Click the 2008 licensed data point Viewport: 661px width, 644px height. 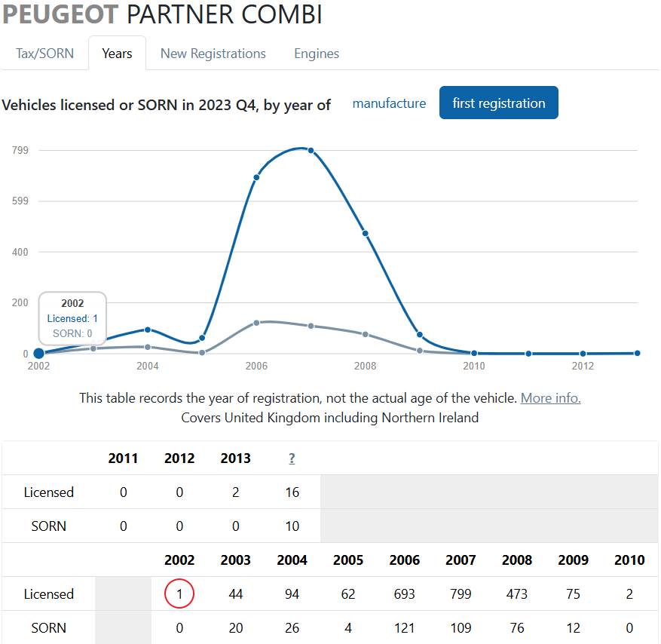tap(366, 234)
